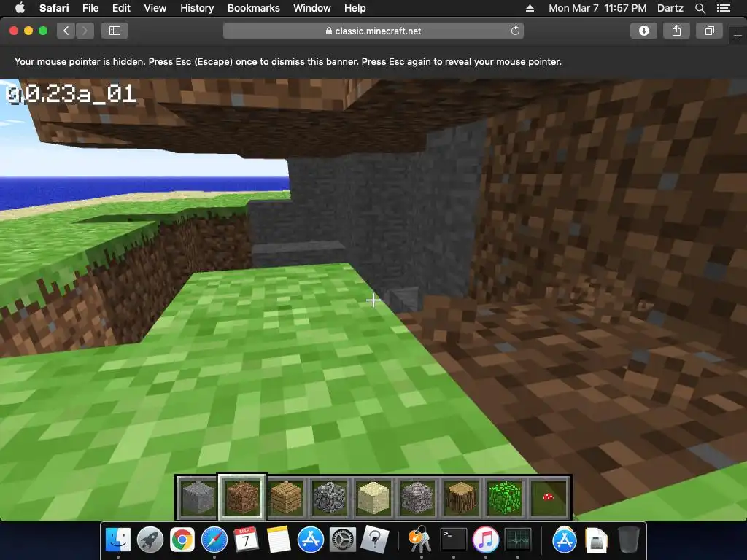Click the Safari icon in the Dock
The height and width of the screenshot is (560, 747).
pyautogui.click(x=214, y=540)
